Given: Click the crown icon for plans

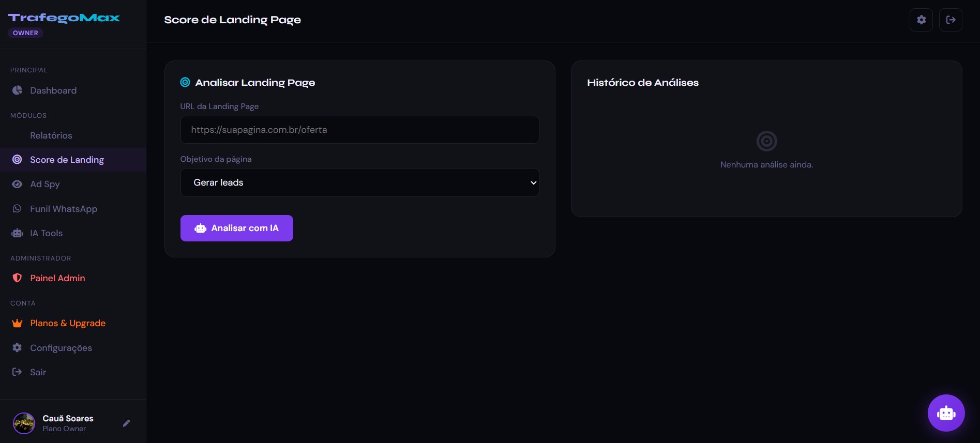Looking at the screenshot, I should [x=17, y=323].
